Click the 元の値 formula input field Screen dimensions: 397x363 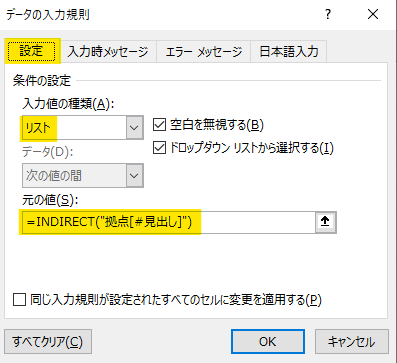[169, 222]
